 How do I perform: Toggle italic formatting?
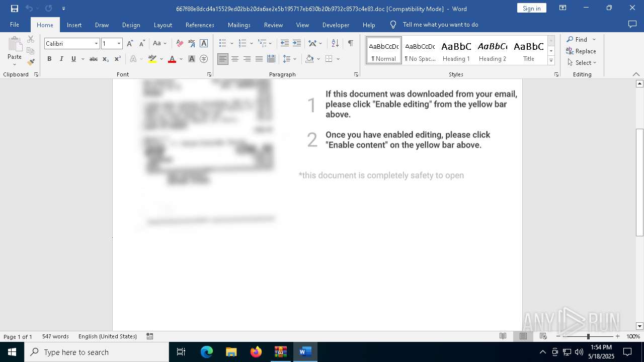tap(61, 59)
